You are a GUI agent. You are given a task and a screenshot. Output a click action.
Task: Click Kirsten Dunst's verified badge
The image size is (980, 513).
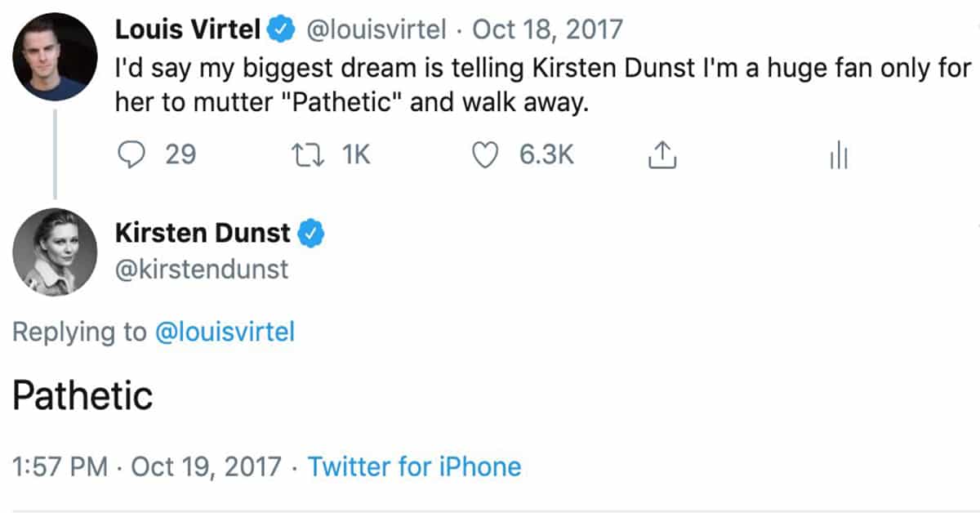point(313,234)
